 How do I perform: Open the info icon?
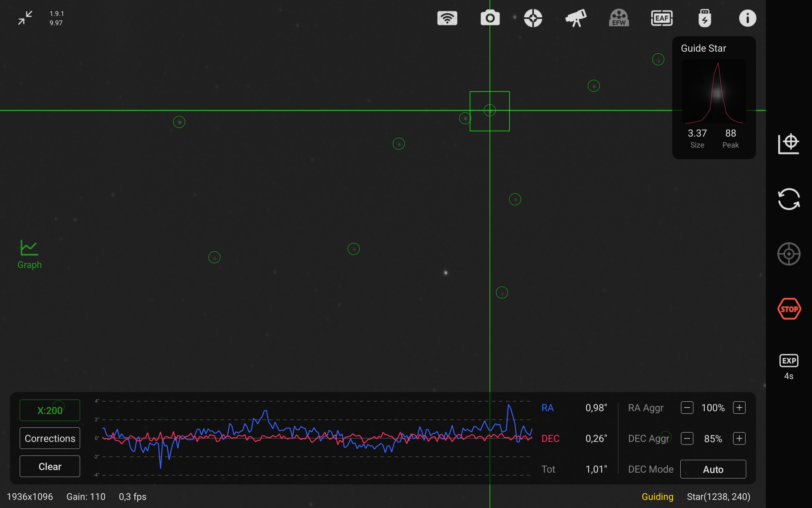coord(747,18)
